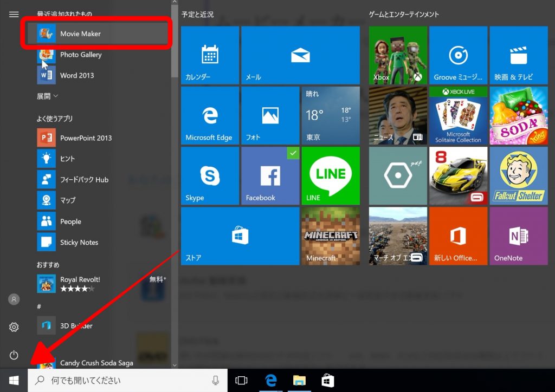Image resolution: width=555 pixels, height=392 pixels.
Task: Click the # alphabet group header
Action: coord(39,306)
